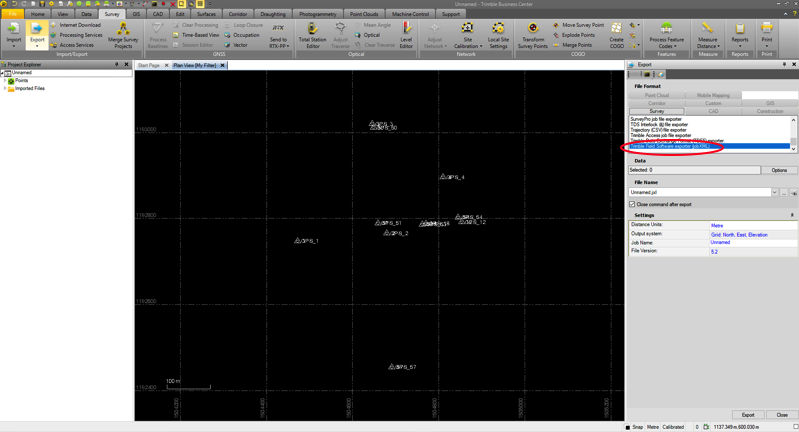Image resolution: width=799 pixels, height=432 pixels.
Task: Click the Internet Download icon
Action: (54, 25)
